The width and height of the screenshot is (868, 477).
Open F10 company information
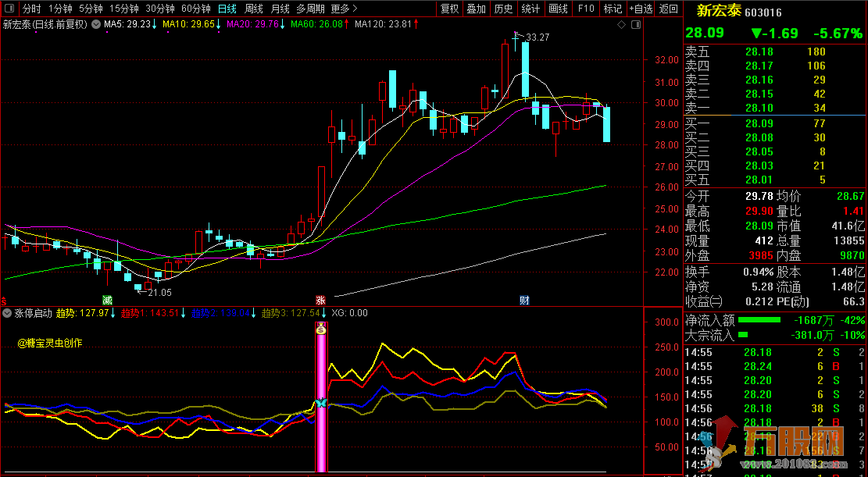586,9
